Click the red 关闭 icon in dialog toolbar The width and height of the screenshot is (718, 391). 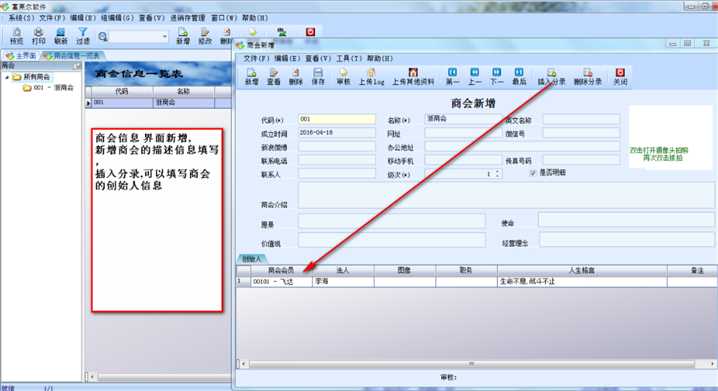coord(620,76)
